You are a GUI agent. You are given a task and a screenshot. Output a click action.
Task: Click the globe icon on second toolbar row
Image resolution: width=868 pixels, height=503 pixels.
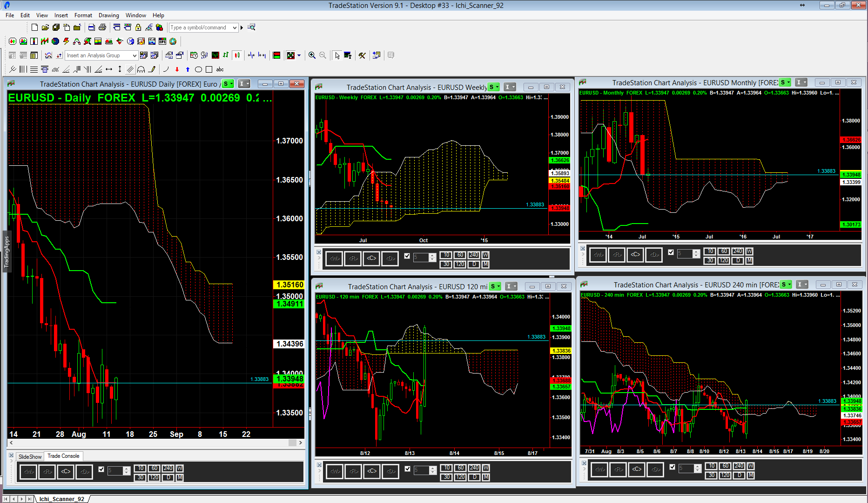pos(173,41)
